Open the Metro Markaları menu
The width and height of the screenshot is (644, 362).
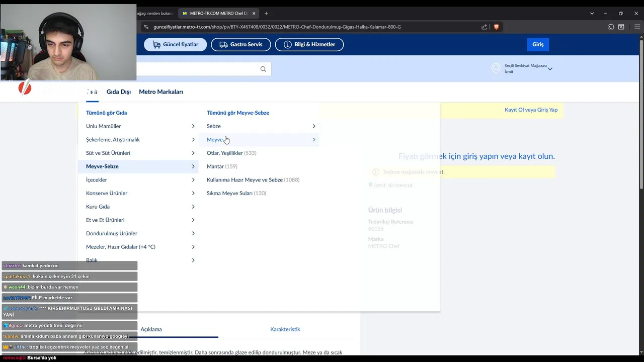click(x=161, y=92)
